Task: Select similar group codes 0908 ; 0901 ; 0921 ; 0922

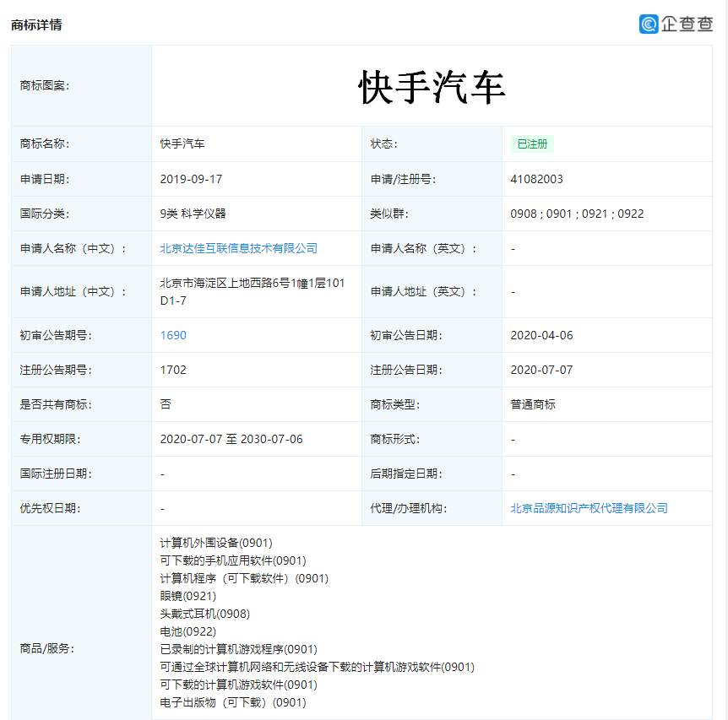Action: 577,214
